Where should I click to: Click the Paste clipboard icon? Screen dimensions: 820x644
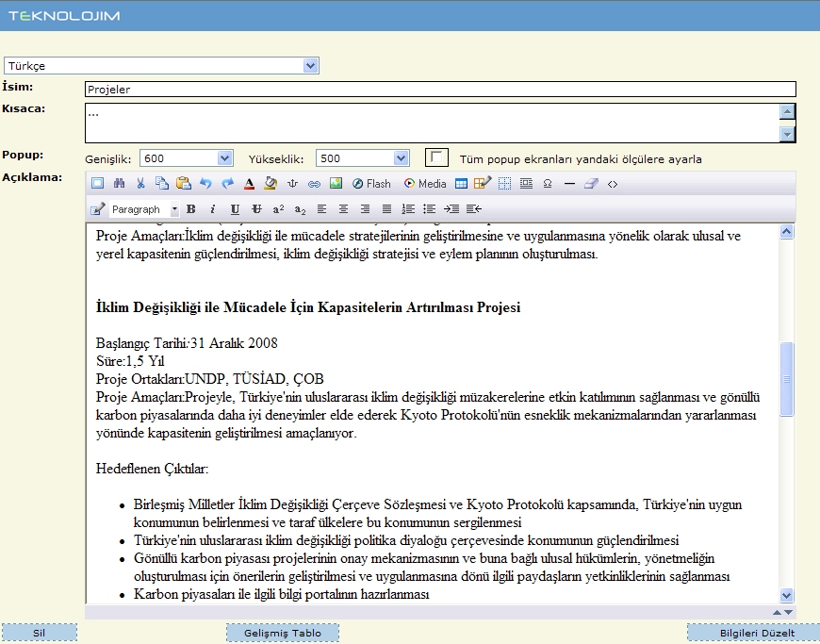183,184
